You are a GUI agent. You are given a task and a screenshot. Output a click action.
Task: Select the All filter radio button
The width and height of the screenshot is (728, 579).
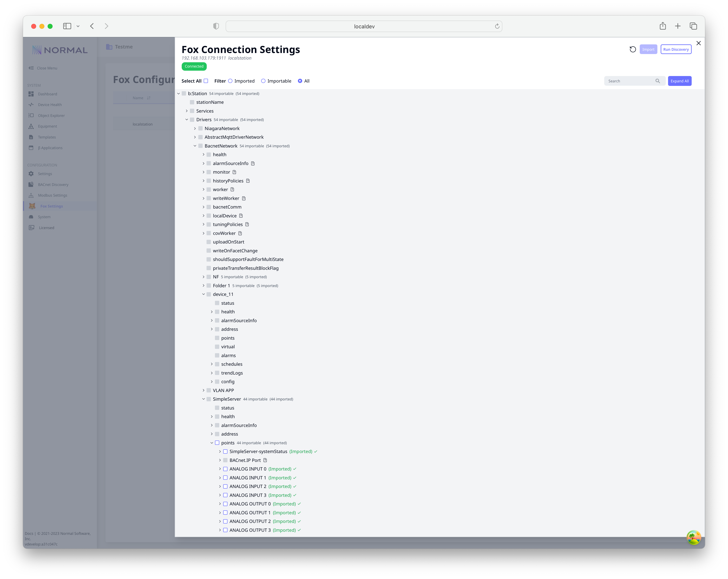pyautogui.click(x=300, y=81)
